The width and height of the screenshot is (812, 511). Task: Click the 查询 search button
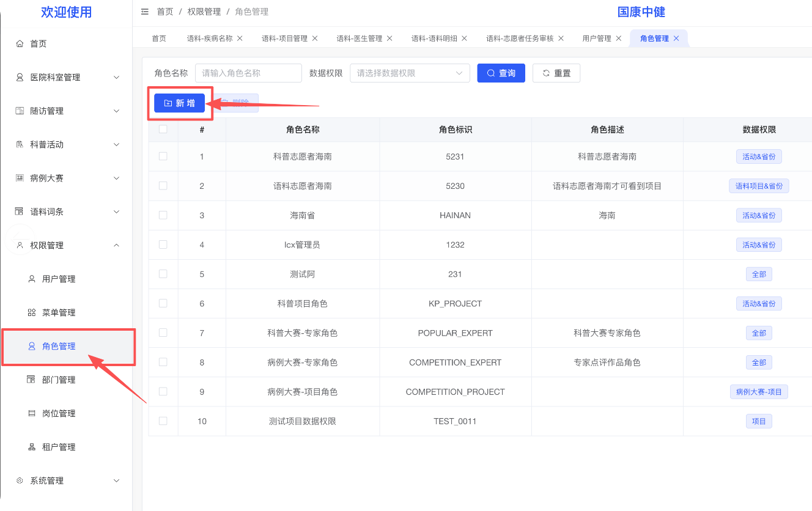pos(501,73)
